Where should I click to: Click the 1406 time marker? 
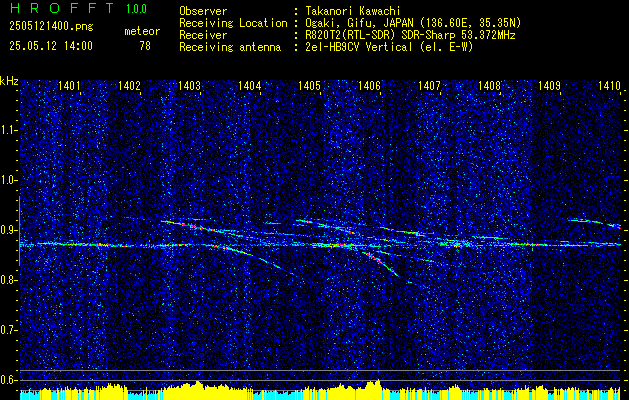pyautogui.click(x=369, y=85)
